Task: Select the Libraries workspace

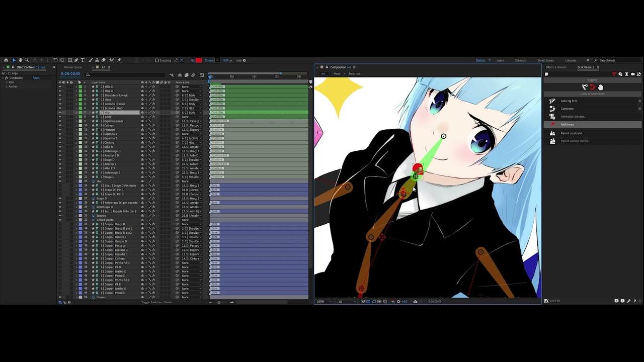Action: (571, 60)
